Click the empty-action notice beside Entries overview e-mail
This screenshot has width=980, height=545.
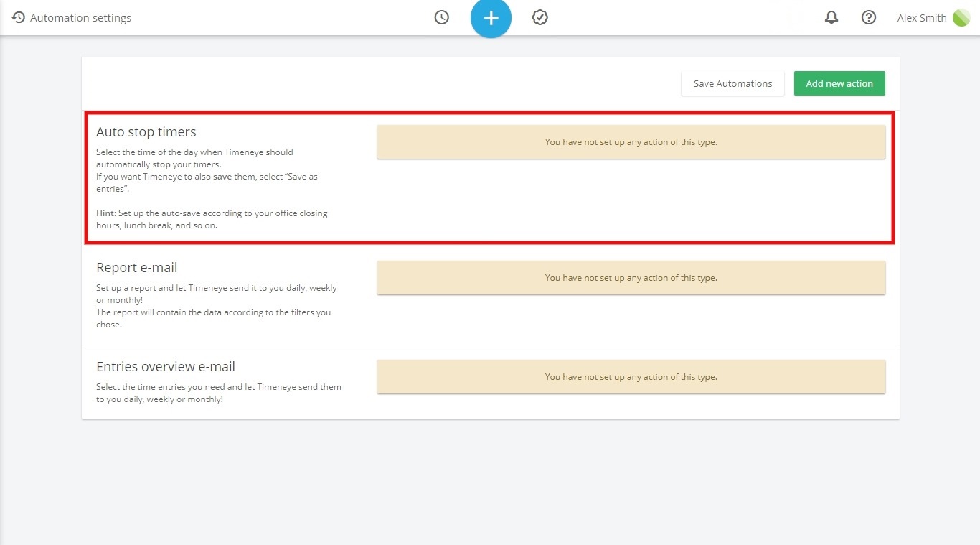(631, 377)
